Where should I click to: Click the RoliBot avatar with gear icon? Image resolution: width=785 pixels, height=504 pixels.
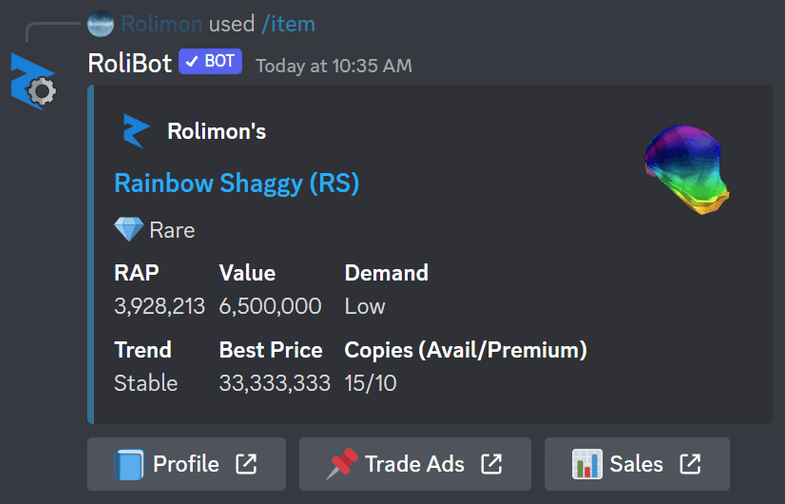tap(33, 82)
